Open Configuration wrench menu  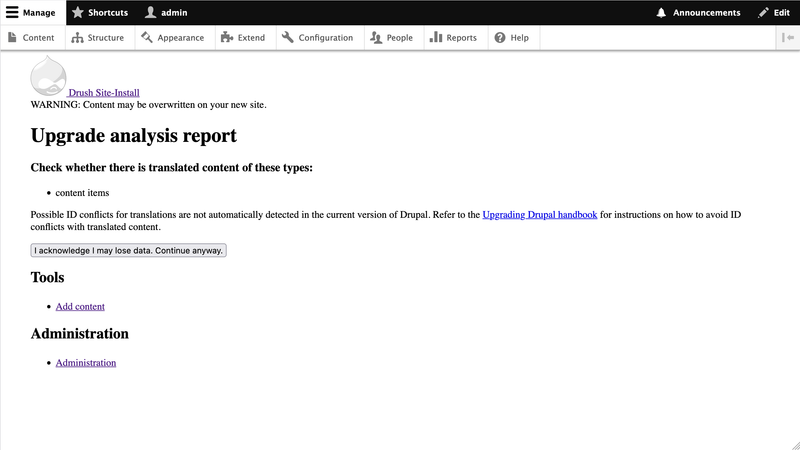click(x=317, y=38)
